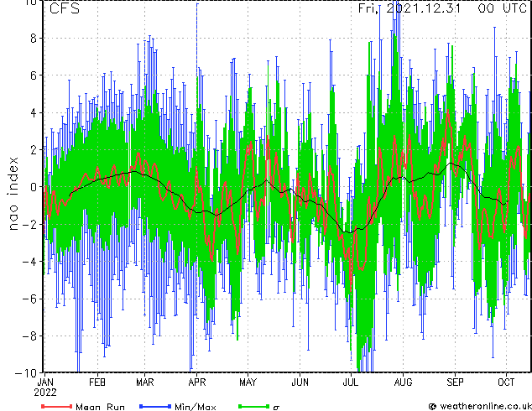Click the y-axis value -6
Viewport: 532px width, 411px height.
coord(29,299)
